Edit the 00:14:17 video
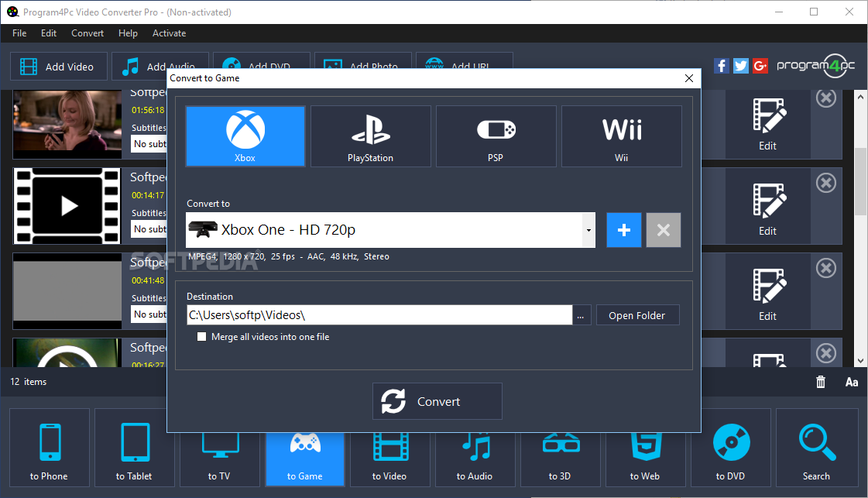Screen dimensions: 868x498 [768, 206]
